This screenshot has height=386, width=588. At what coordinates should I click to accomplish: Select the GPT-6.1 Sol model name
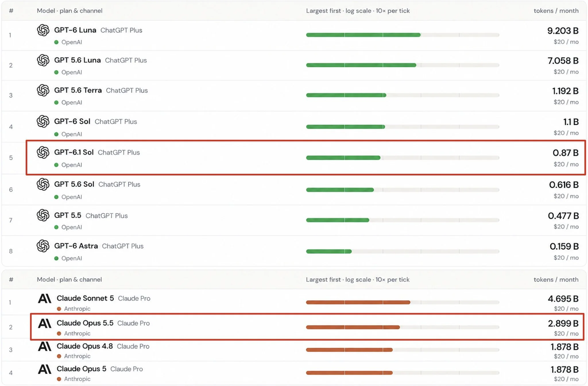coord(74,152)
